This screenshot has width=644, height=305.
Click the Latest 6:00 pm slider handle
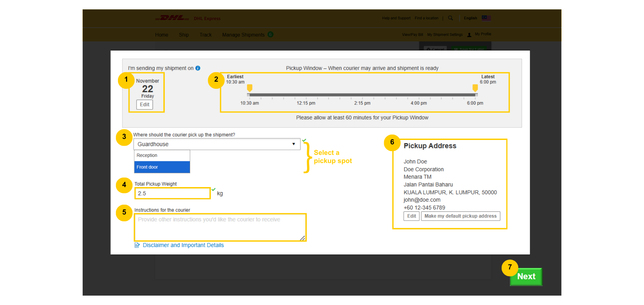pyautogui.click(x=475, y=88)
